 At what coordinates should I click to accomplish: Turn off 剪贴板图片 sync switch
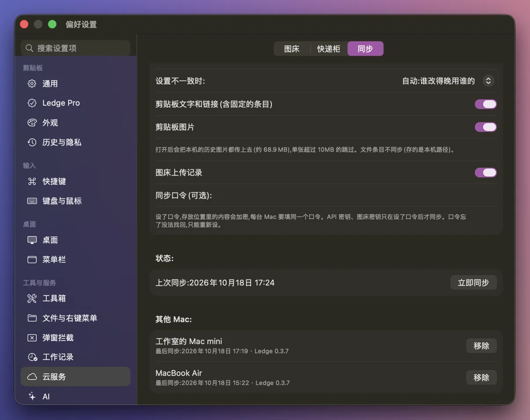pos(486,127)
